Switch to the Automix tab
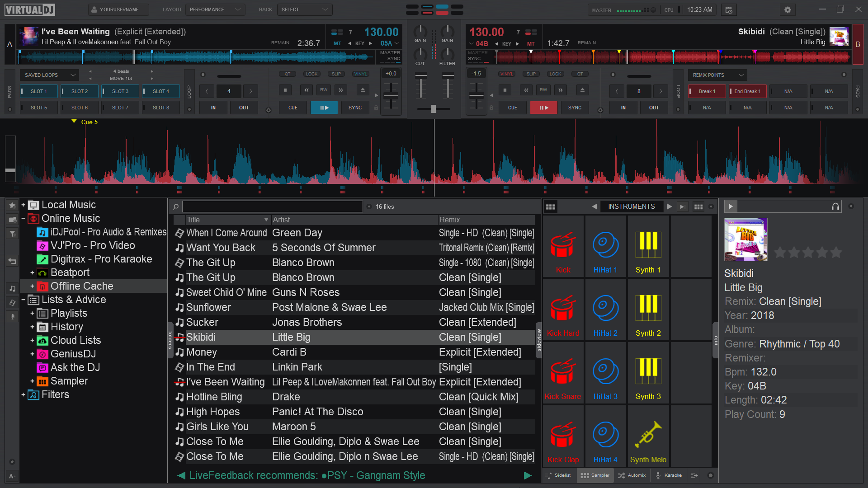This screenshot has height=488, width=868. click(632, 475)
